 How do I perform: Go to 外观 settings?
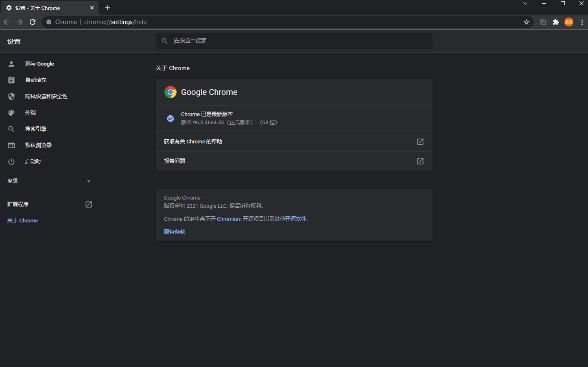click(31, 113)
